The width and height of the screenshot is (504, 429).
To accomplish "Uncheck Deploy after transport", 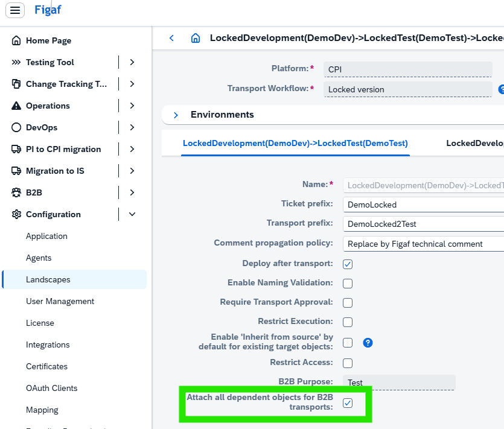I will click(348, 264).
